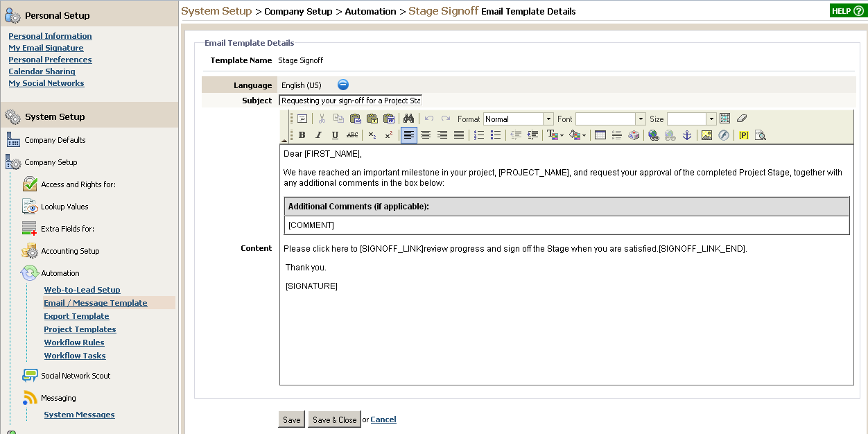Insert an anchor
The width and height of the screenshot is (868, 434).
tap(687, 135)
